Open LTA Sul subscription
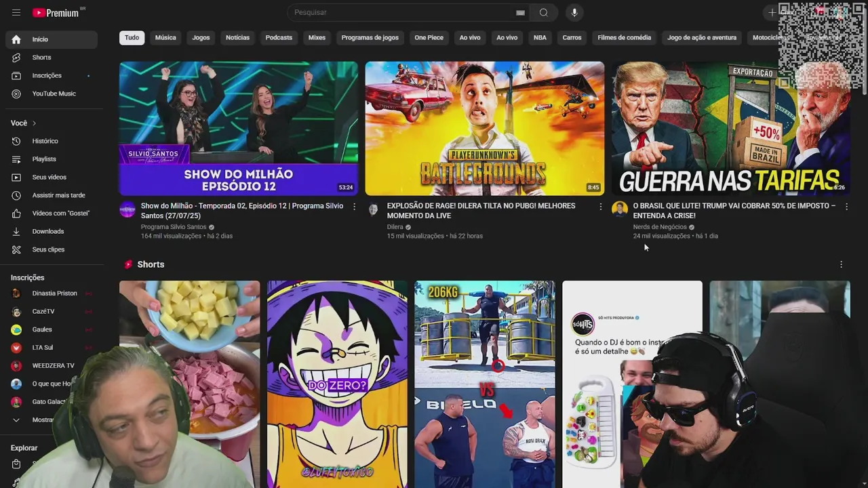Screen dimensions: 868x488 (x=52, y=348)
